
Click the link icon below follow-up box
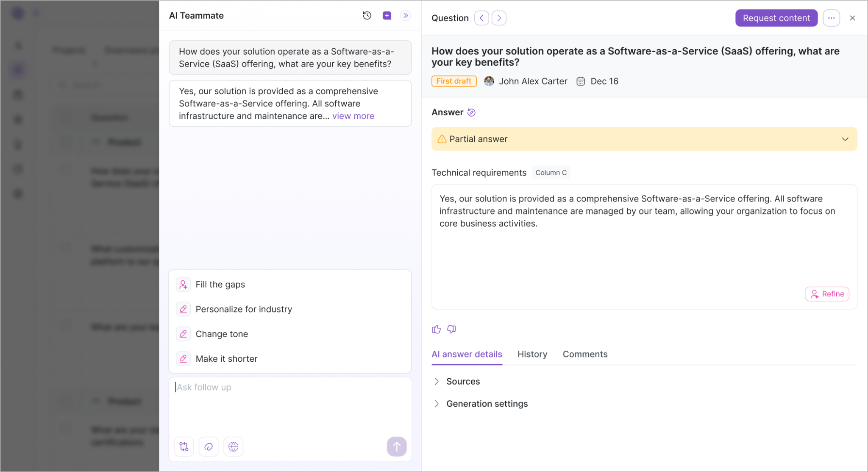click(x=209, y=447)
